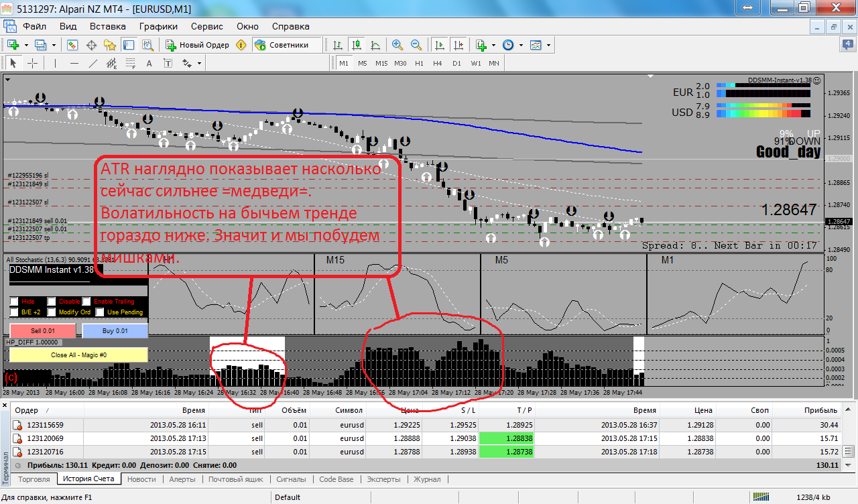
Task: Tick the Use Pending checkbox
Action: click(x=99, y=312)
